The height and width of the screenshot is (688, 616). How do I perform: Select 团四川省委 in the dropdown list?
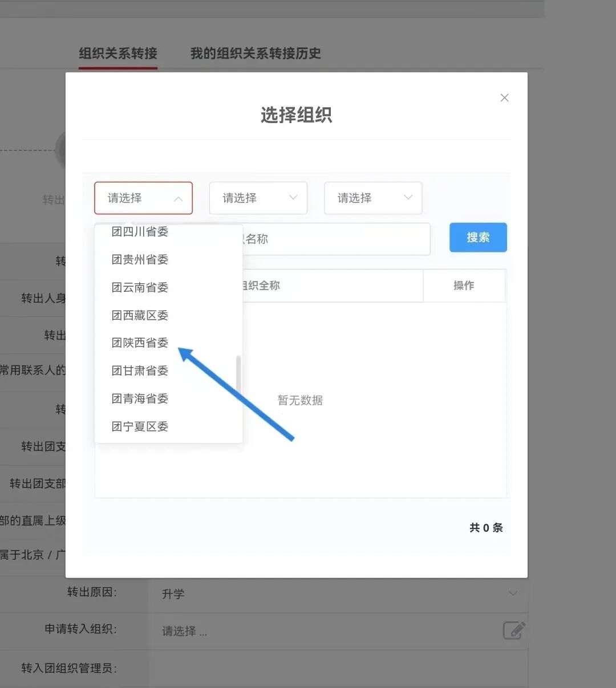(x=140, y=233)
